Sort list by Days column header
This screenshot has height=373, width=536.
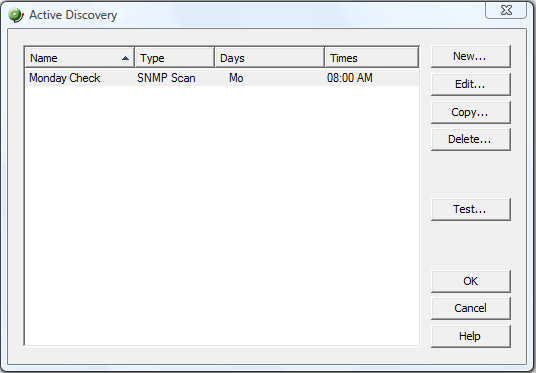[x=269, y=58]
